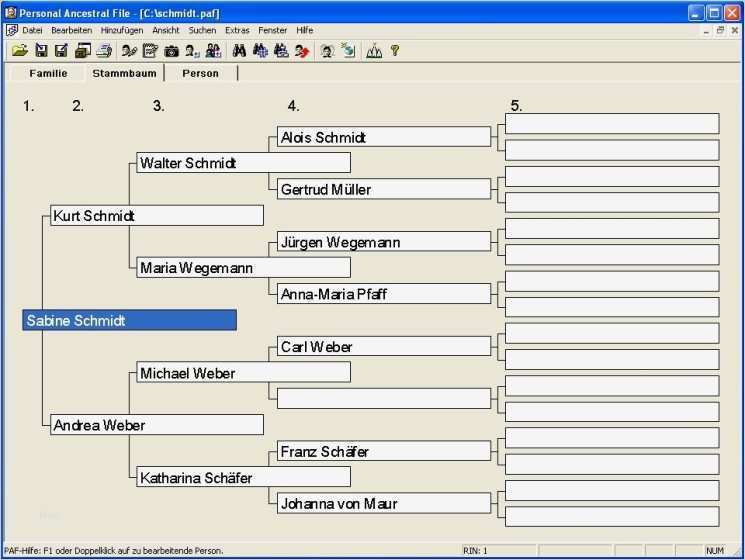745x560 pixels.
Task: Click the add single person icon
Action: coord(192,50)
